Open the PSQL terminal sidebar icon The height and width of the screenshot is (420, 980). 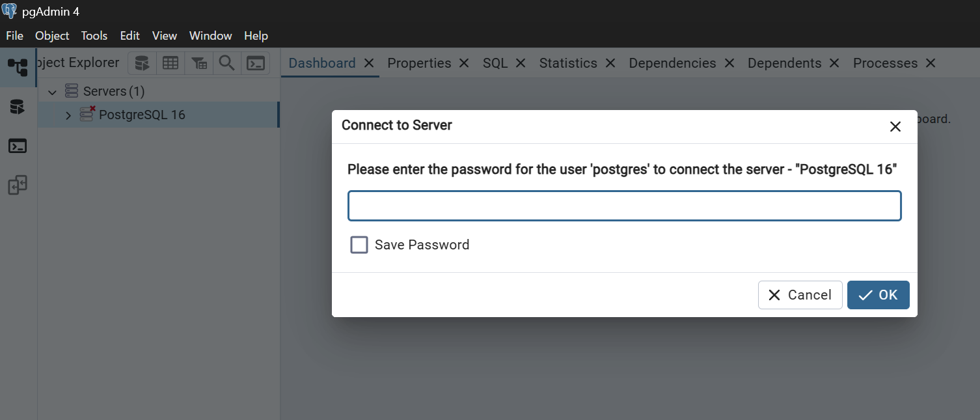click(18, 146)
